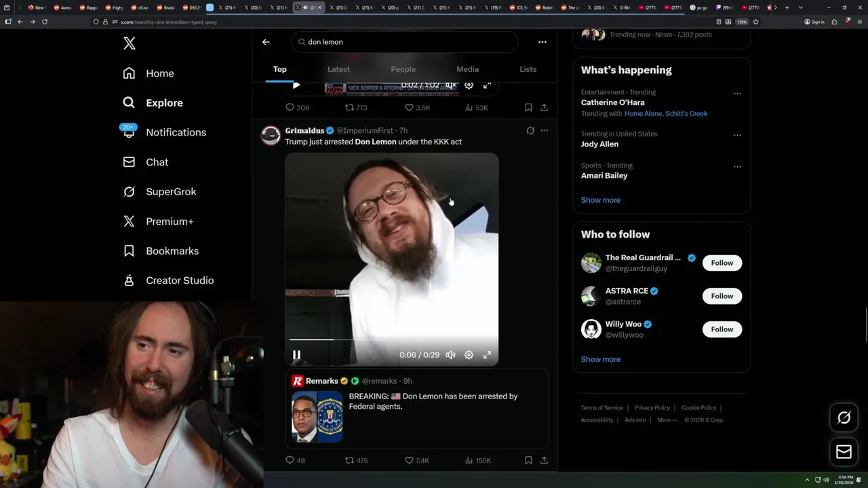Screen dimensions: 868x488
Task: Share the post with 53K views
Action: point(544,108)
